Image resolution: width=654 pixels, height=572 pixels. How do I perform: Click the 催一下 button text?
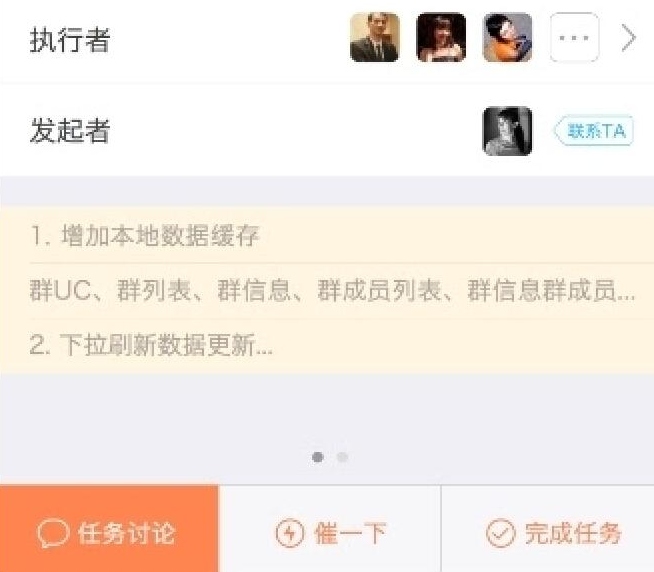click(x=351, y=533)
